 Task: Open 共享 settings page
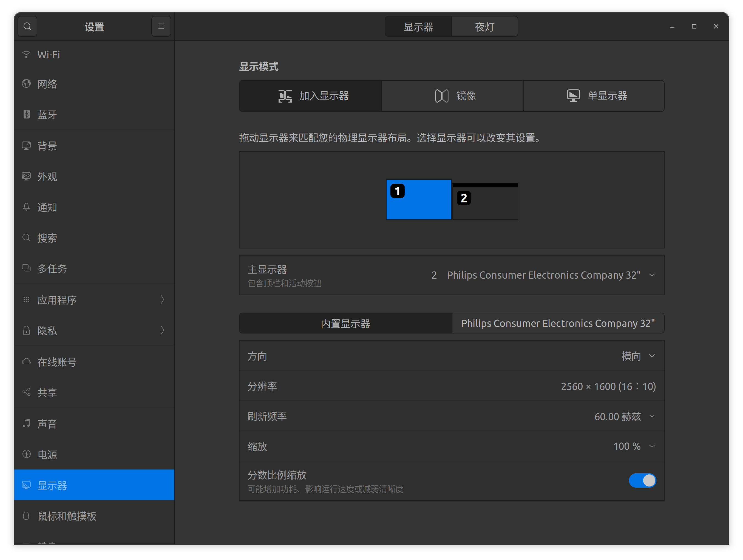(94, 392)
